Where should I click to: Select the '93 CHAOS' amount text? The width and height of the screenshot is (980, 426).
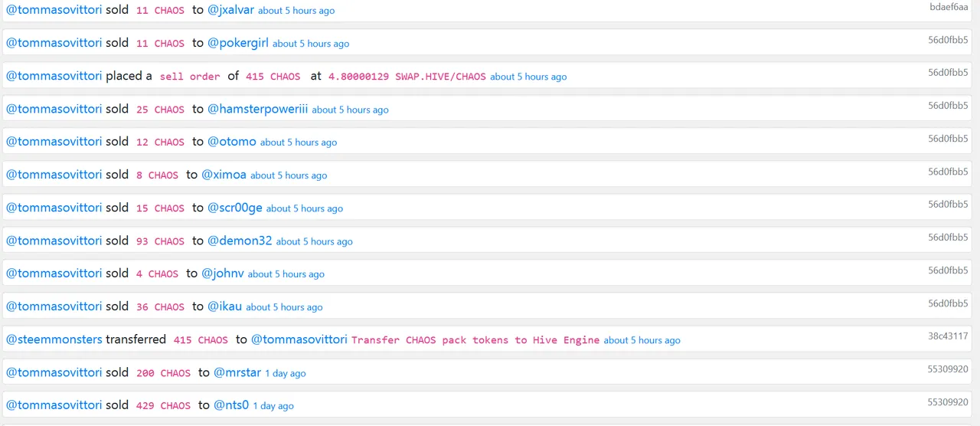[x=160, y=241]
